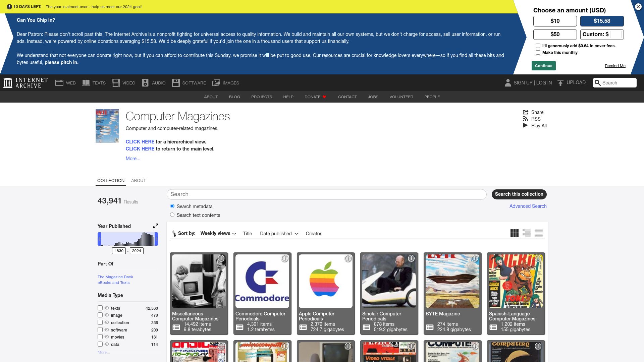
Task: Hide the image media type via eye icon
Action: click(107, 315)
